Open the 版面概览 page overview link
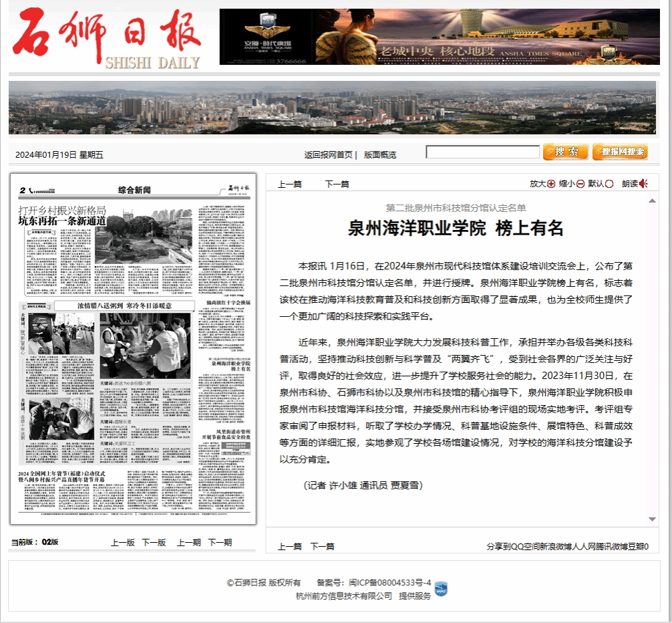Image resolution: width=672 pixels, height=623 pixels. coord(380,154)
